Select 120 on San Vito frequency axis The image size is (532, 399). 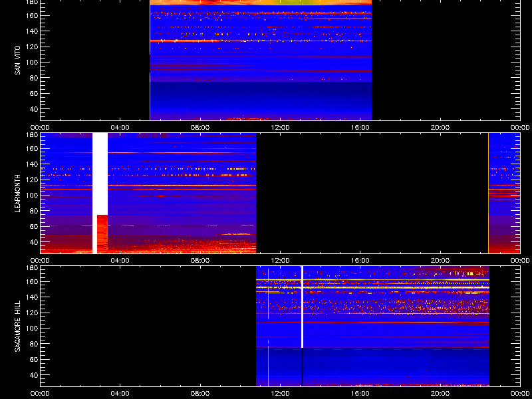click(x=33, y=47)
